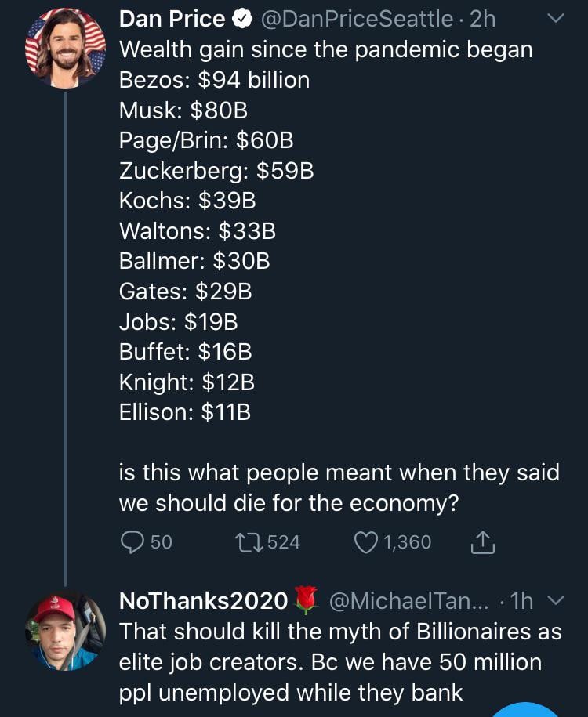View the 524 retweets count

click(x=284, y=541)
